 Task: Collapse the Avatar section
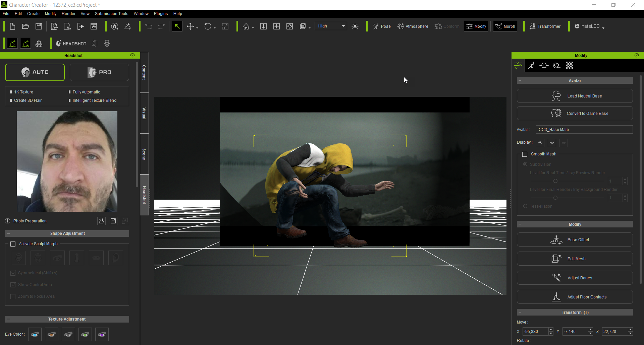(x=520, y=81)
